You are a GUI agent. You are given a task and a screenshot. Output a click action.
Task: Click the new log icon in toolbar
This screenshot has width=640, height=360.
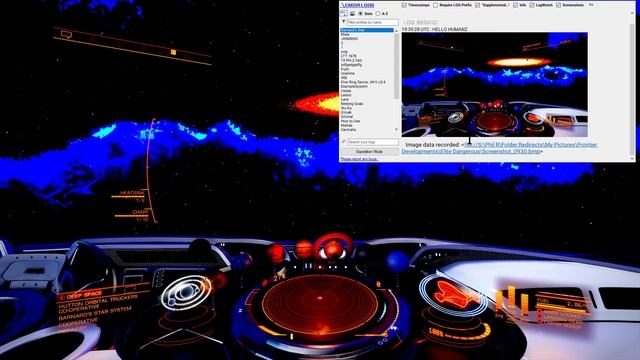pos(344,13)
